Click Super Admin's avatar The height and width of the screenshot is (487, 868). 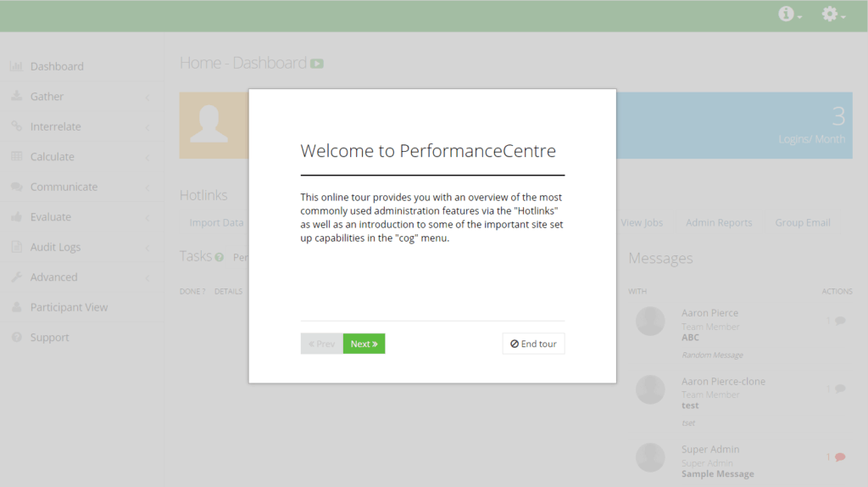pos(650,457)
